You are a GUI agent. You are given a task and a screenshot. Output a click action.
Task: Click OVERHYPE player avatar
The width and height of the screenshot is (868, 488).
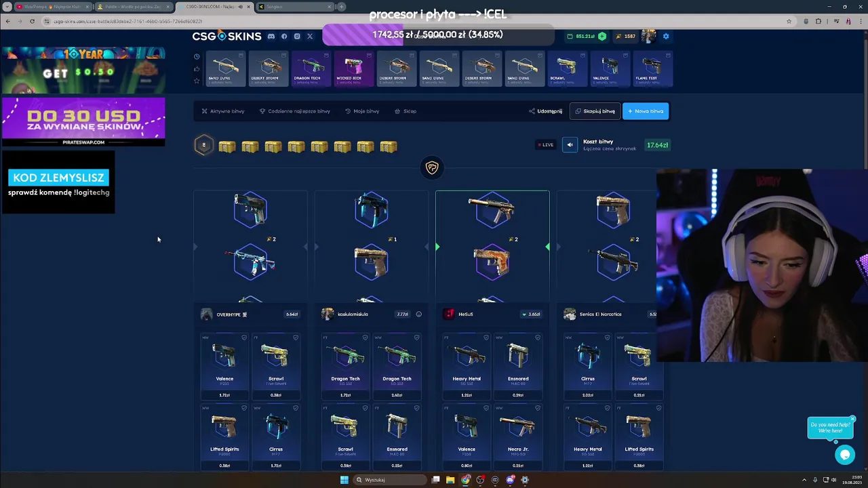pos(206,314)
